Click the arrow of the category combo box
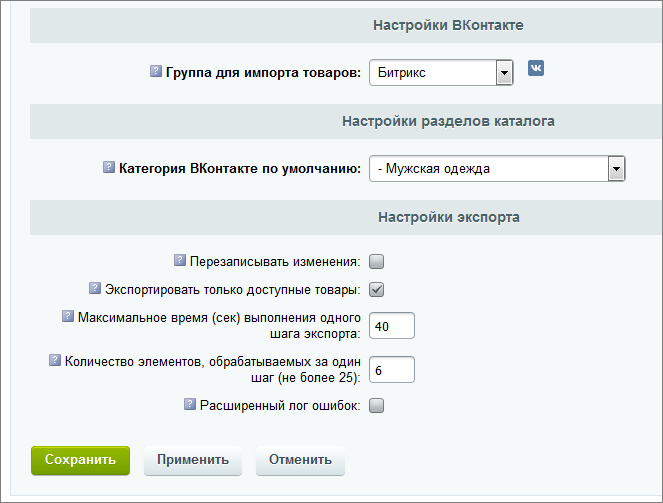 [x=616, y=169]
